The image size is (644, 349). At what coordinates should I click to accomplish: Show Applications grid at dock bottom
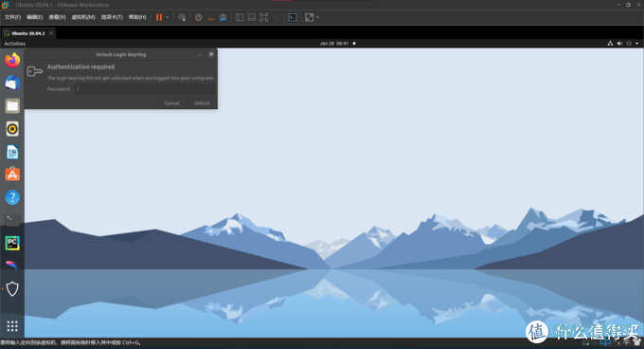pyautogui.click(x=12, y=326)
